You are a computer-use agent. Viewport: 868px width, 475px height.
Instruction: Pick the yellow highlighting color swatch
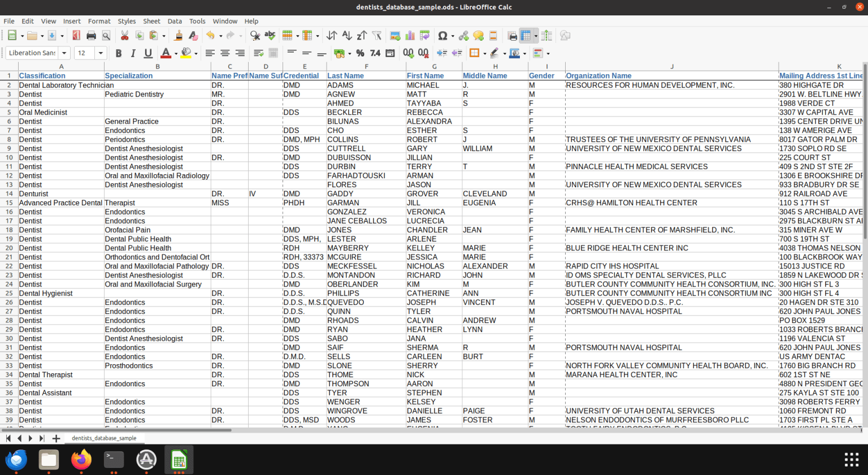click(185, 55)
